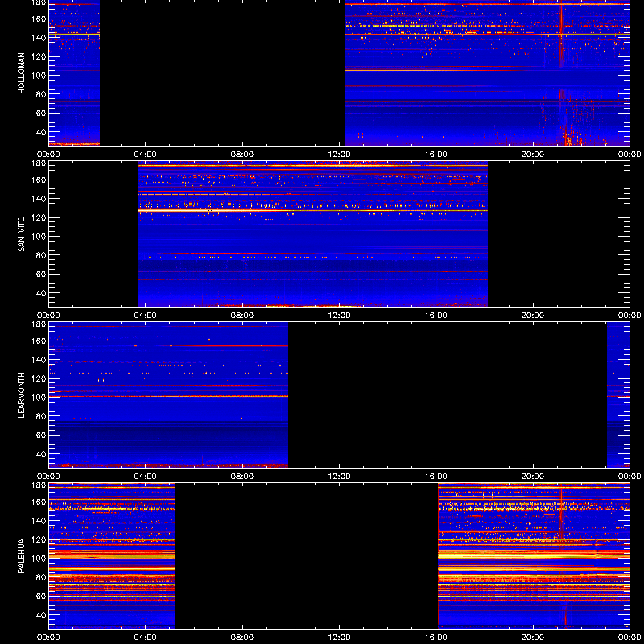Screen dimensions: 644x644
Task: Select the 12:00 time label below Holloman plot
Action: [x=339, y=155]
